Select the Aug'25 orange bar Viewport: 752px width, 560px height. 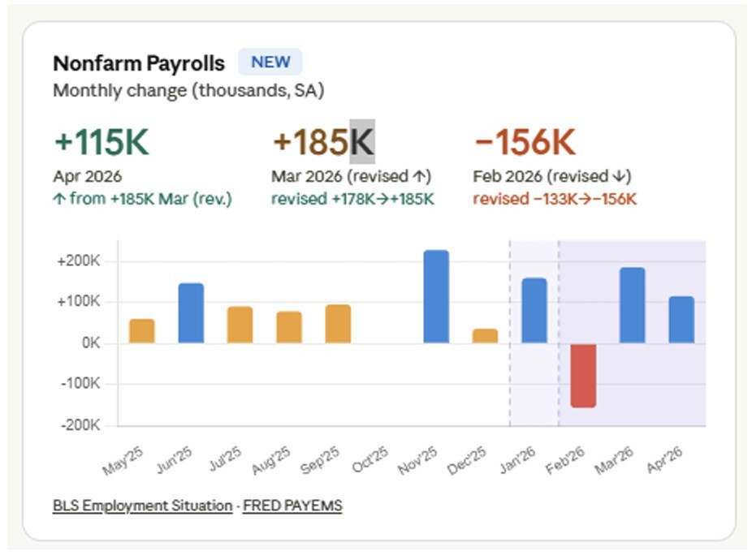click(x=289, y=327)
